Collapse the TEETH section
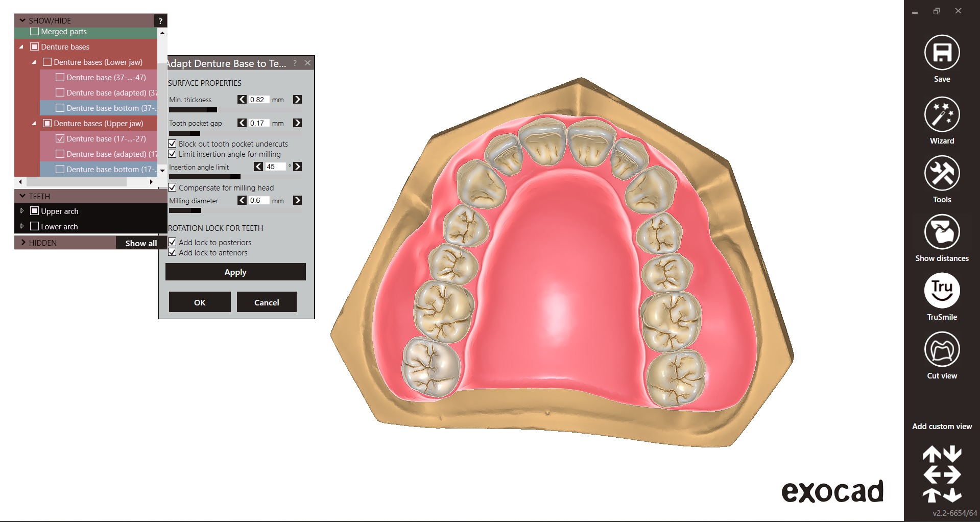The width and height of the screenshot is (980, 522). click(x=22, y=196)
